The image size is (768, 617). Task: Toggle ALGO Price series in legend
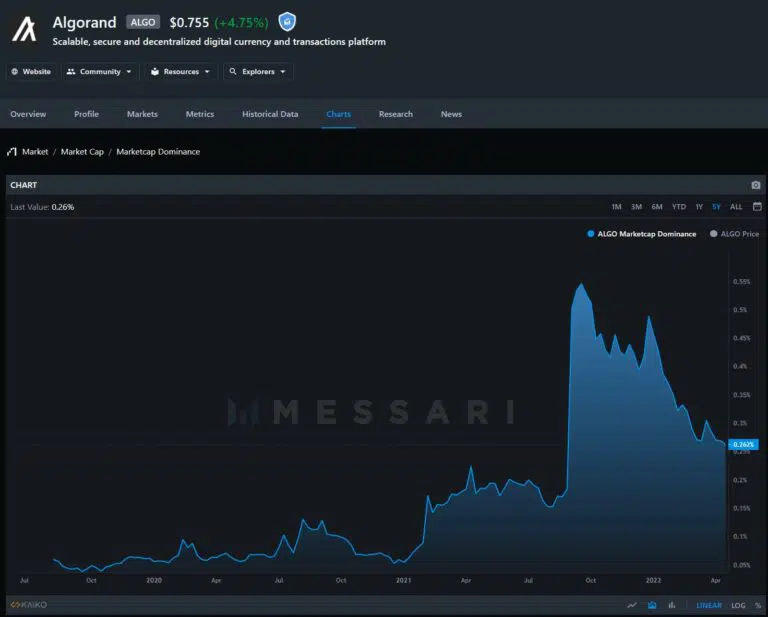click(734, 234)
